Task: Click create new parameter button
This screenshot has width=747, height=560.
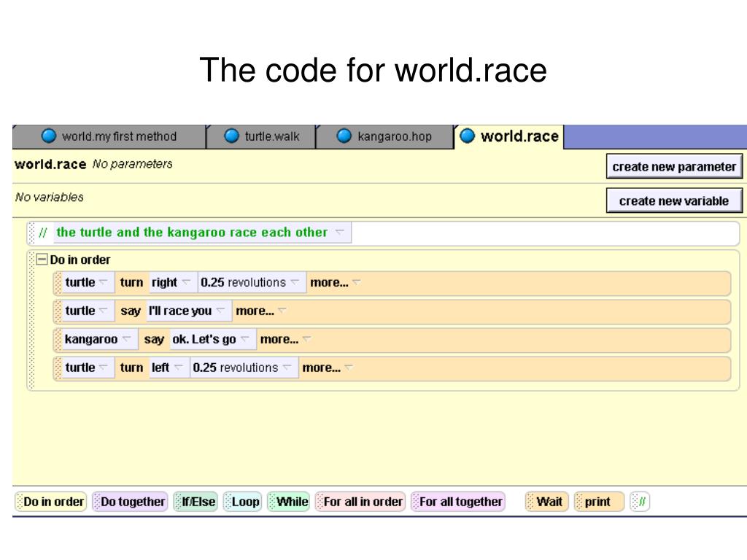Action: [674, 167]
